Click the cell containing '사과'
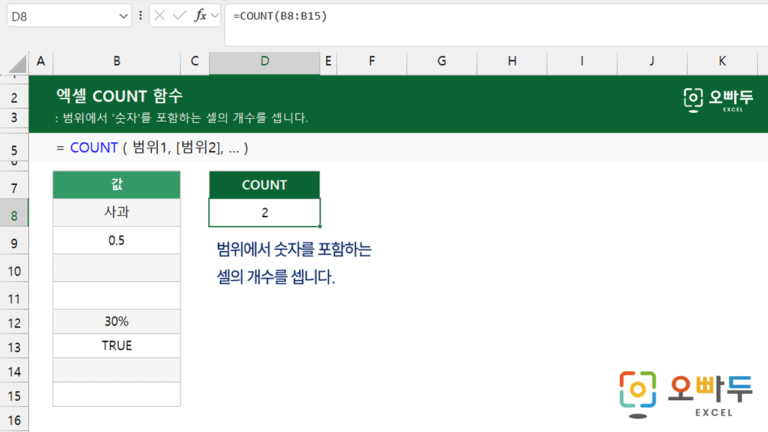The width and height of the screenshot is (768, 432). click(117, 212)
